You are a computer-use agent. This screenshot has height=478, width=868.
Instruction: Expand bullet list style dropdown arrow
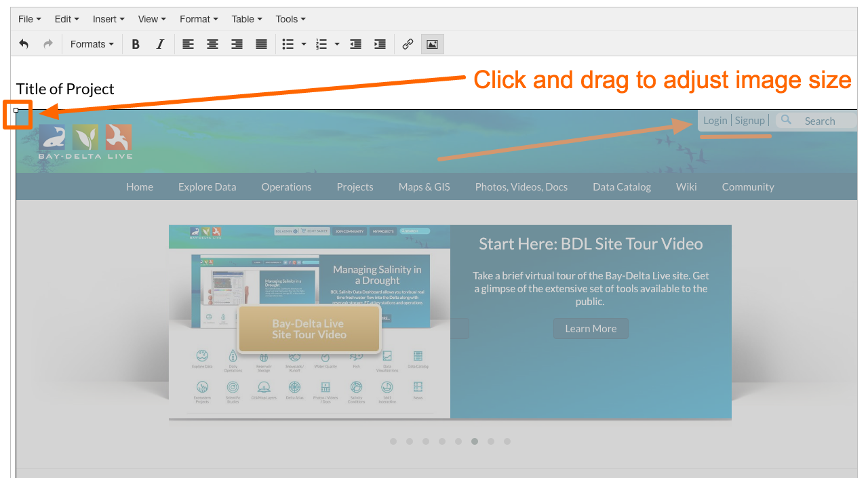[304, 44]
